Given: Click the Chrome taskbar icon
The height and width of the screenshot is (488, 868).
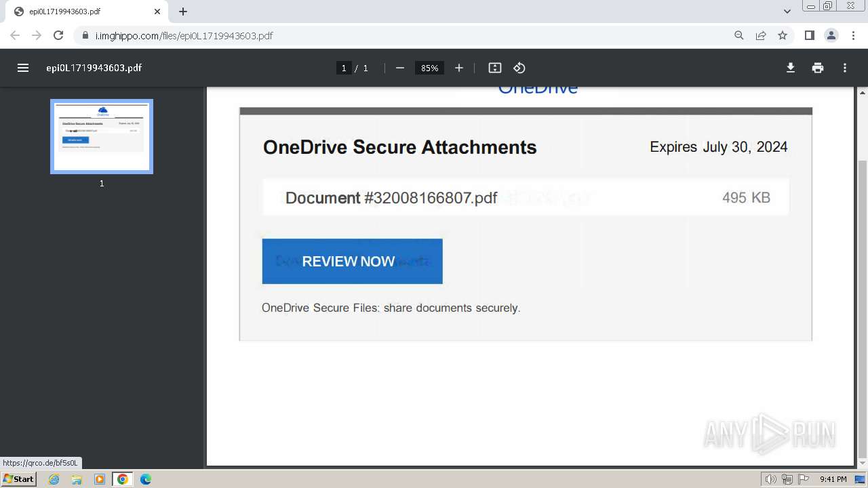Looking at the screenshot, I should tap(123, 479).
